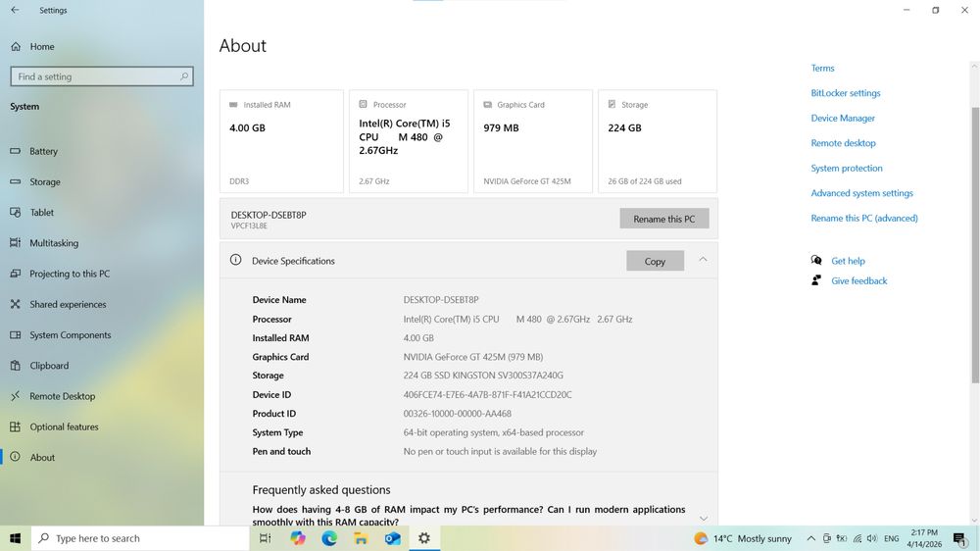Click the Processor info card
Screen dimensions: 980x551
[408, 141]
